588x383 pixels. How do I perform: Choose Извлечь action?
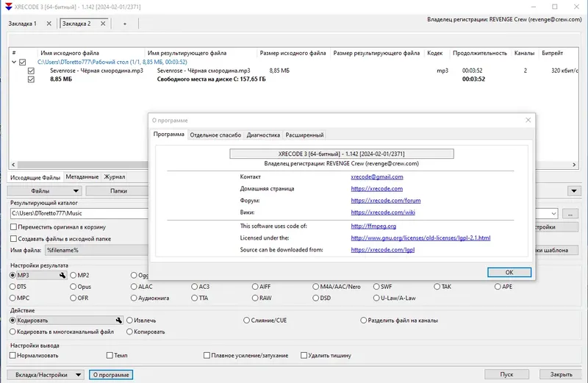click(x=130, y=321)
